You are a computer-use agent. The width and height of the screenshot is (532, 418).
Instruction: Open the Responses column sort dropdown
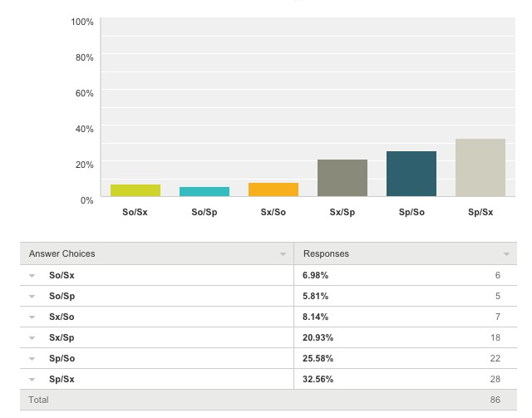[x=506, y=254]
